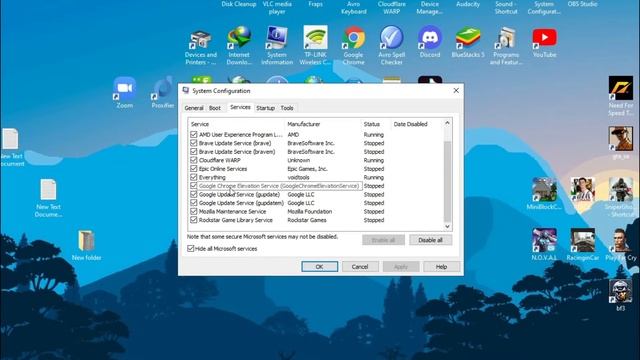Select 'Epic Games, Inc.' manufacturer cell
The height and width of the screenshot is (360, 640).
[307, 169]
